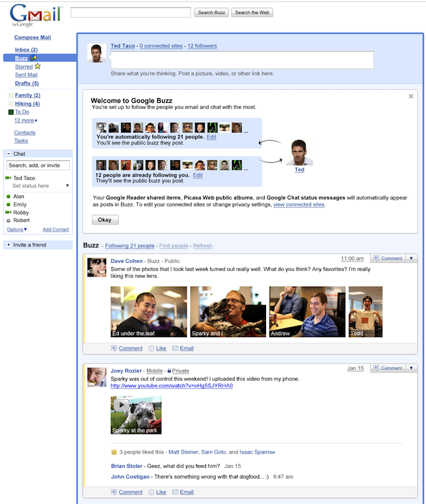
Task: Collapse the Chat section in the sidebar
Action: point(8,154)
